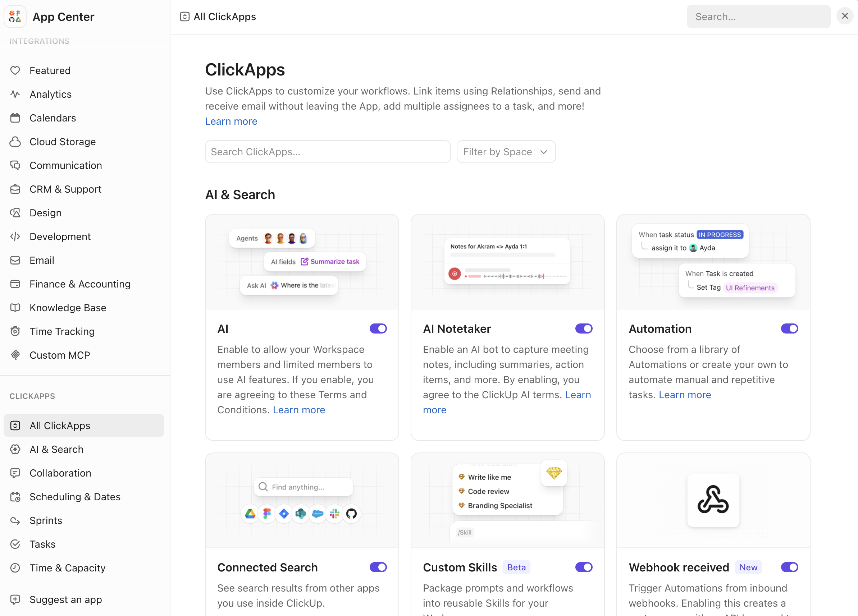Viewport: 858px width, 616px height.
Task: Toggle the Automation ClickApp switch
Action: tap(790, 328)
